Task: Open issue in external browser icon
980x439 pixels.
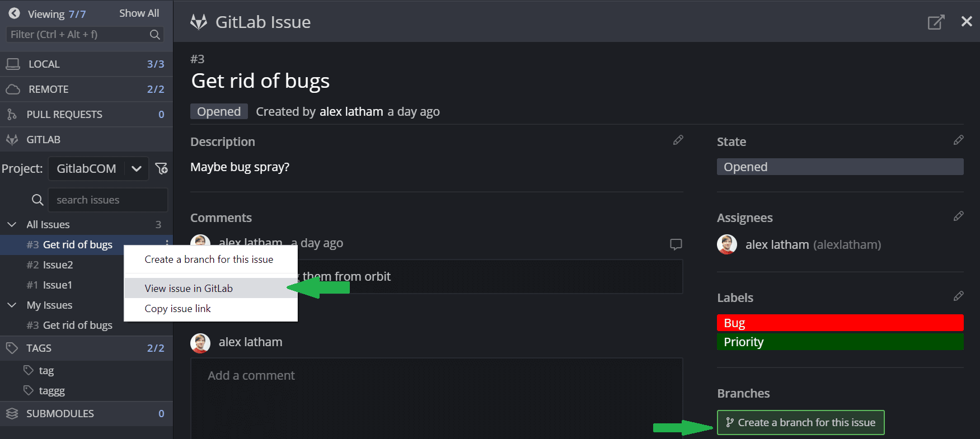Action: click(x=936, y=22)
